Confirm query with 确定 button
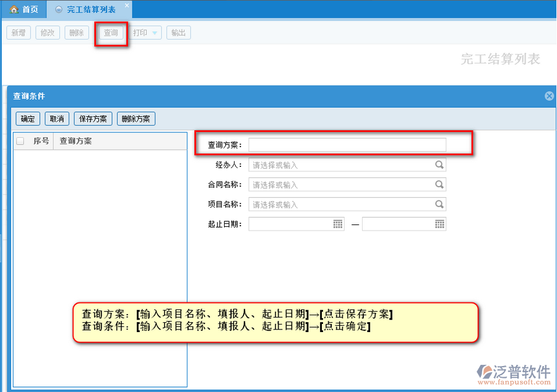This screenshot has height=392, width=557. click(28, 119)
